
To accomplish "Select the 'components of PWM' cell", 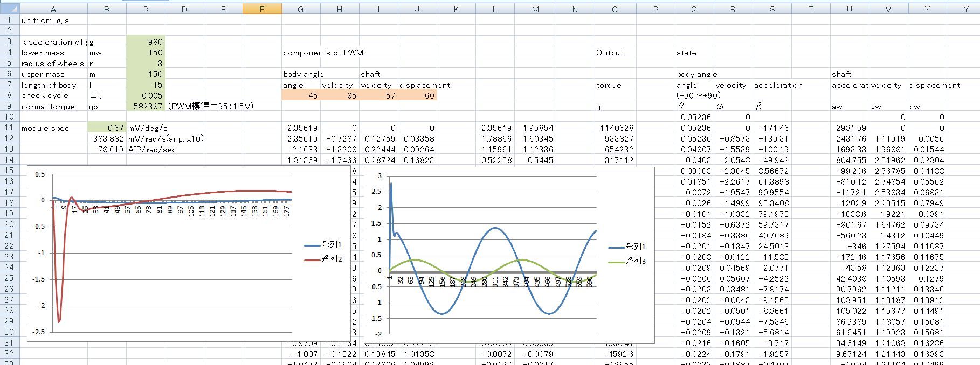I will (x=323, y=52).
